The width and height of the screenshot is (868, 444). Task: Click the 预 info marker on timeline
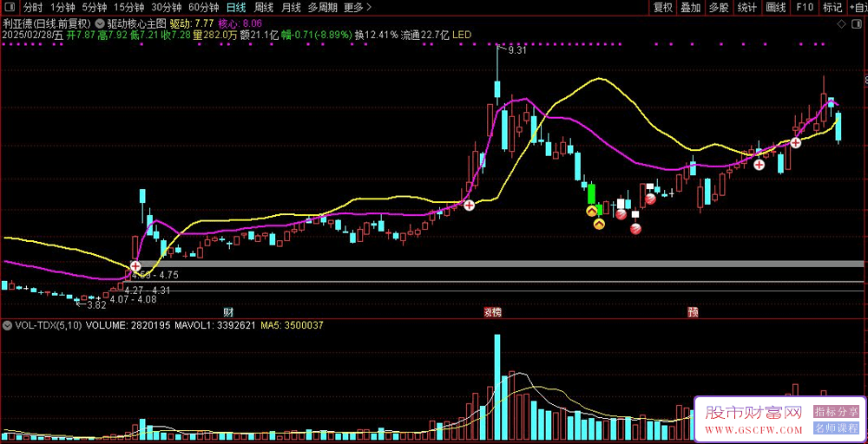coord(693,312)
